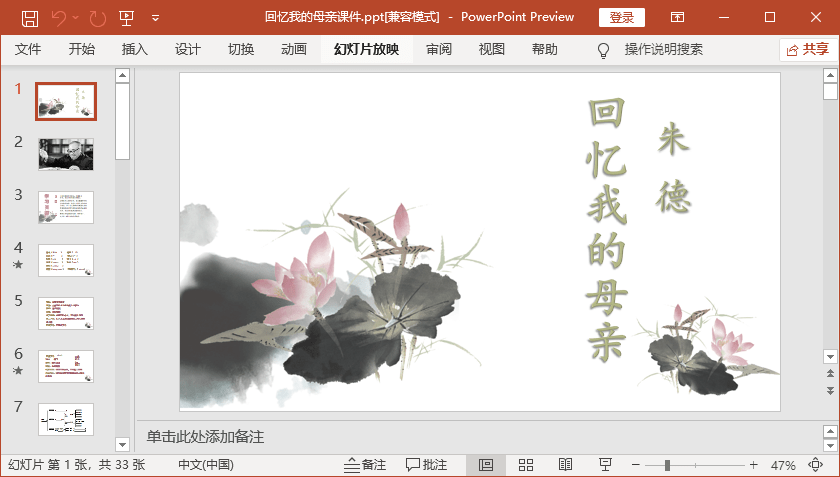Open the 设计 ribbon tab
This screenshot has height=477, width=840.
[x=188, y=49]
